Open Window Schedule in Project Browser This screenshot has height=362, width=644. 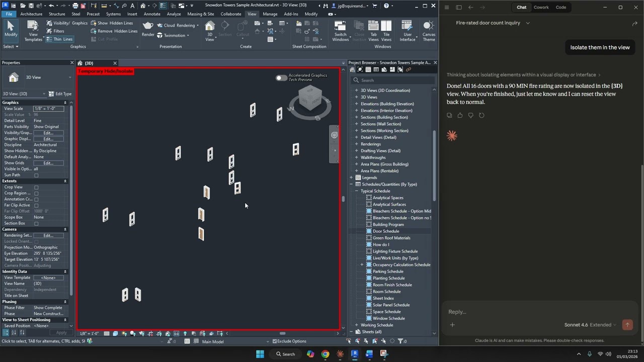click(x=388, y=318)
